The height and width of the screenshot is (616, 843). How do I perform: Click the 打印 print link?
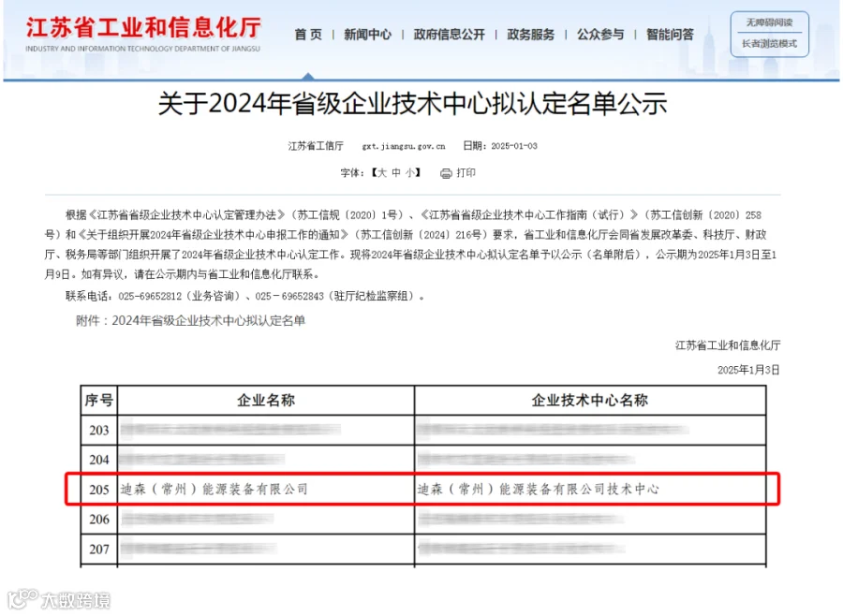click(466, 173)
